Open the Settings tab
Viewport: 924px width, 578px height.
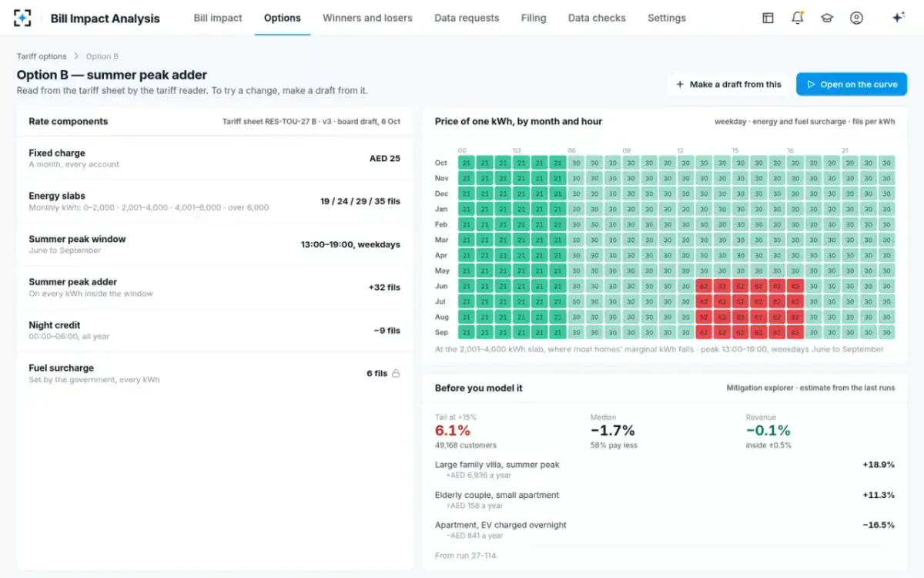[667, 18]
